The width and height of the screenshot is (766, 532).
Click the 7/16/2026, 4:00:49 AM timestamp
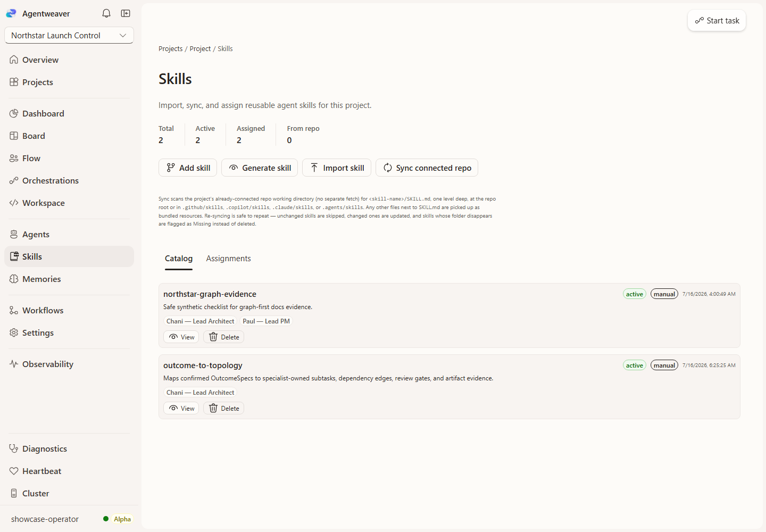[709, 294]
